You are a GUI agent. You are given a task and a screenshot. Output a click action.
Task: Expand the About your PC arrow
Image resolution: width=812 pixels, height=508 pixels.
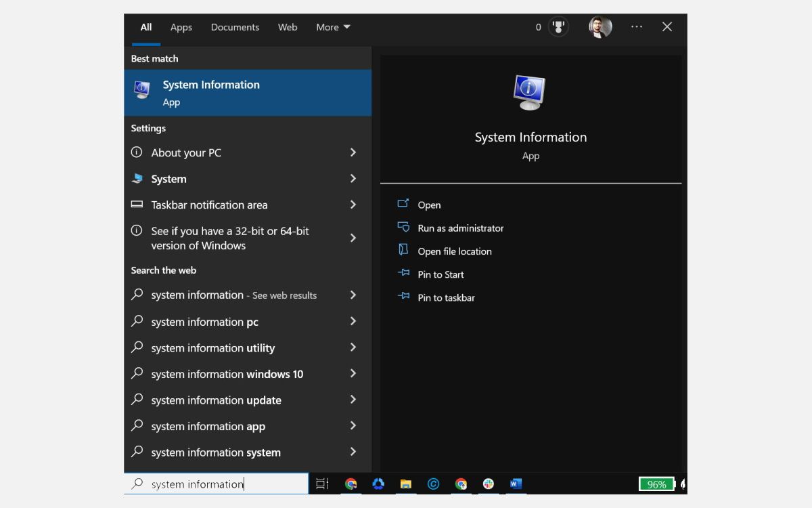tap(353, 152)
